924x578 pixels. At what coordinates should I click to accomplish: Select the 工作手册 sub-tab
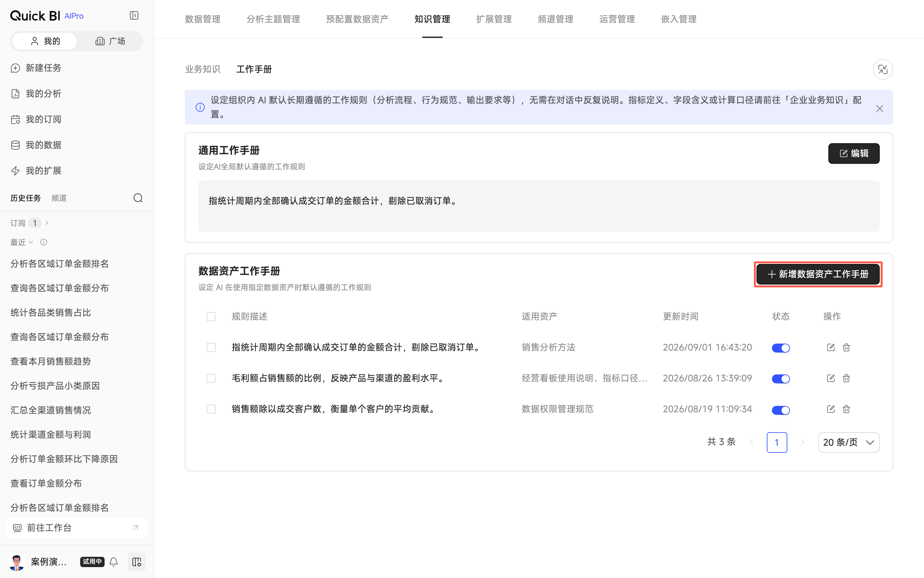click(254, 69)
